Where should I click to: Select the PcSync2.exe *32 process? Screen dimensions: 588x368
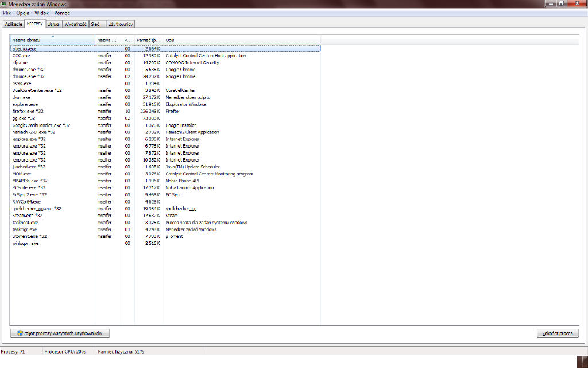coord(165,194)
